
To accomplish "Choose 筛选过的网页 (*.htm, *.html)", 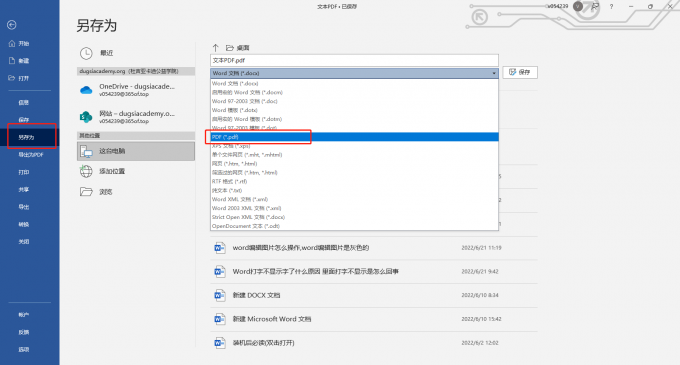I will click(354, 173).
